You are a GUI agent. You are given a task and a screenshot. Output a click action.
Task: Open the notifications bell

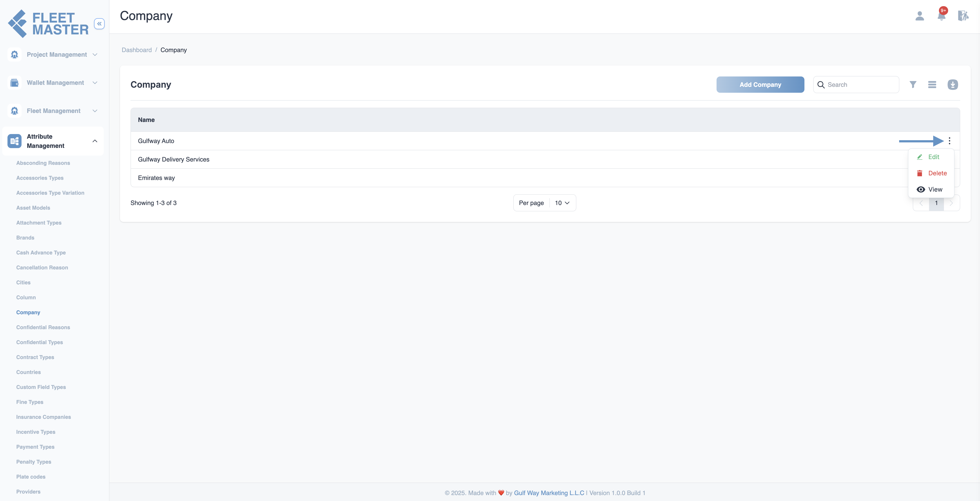942,16
